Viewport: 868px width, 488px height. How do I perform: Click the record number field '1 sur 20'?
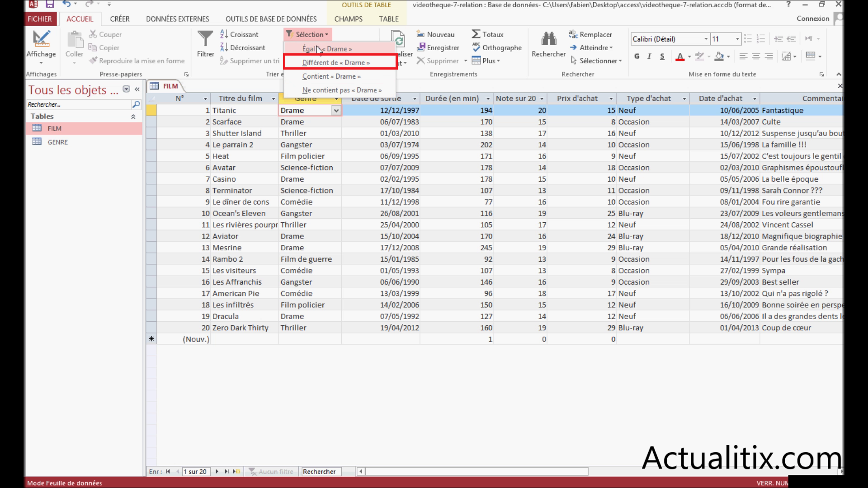point(196,471)
